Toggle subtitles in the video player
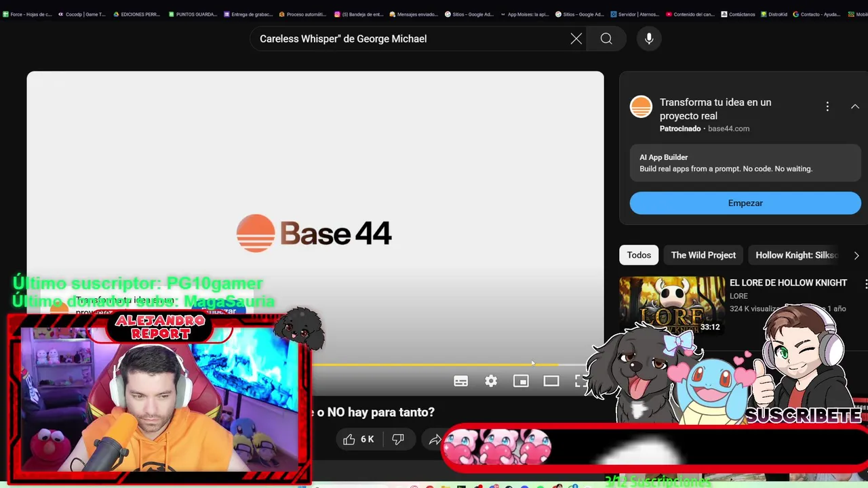868x488 pixels. 460,381
